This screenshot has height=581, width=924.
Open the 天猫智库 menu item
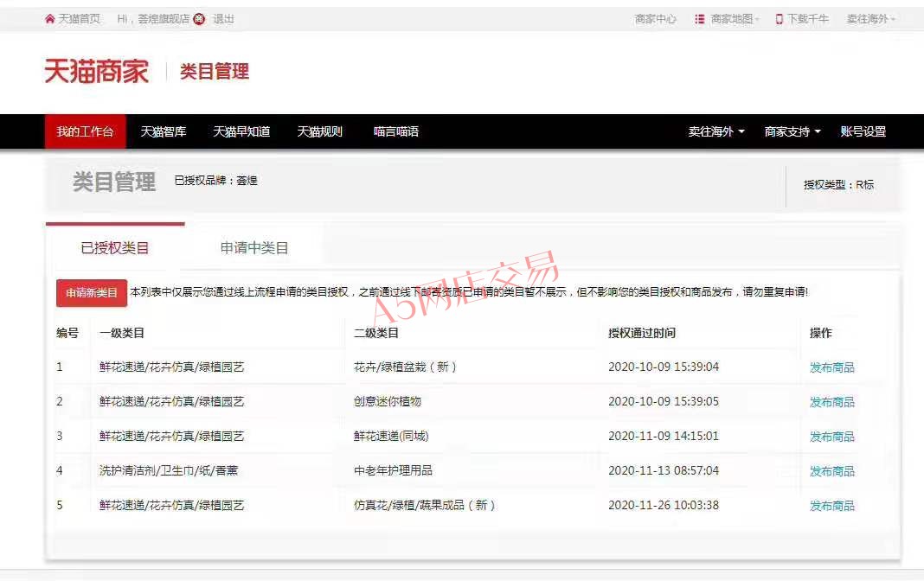[x=164, y=131]
